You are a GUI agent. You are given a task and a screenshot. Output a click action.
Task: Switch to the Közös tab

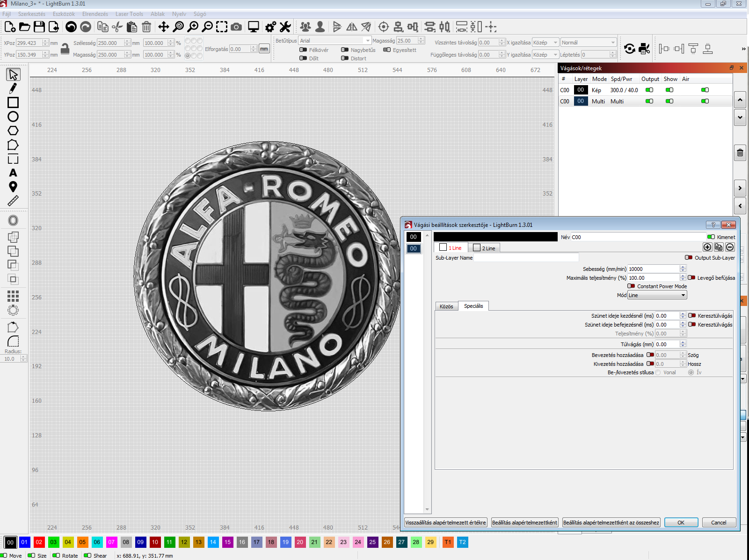point(446,306)
